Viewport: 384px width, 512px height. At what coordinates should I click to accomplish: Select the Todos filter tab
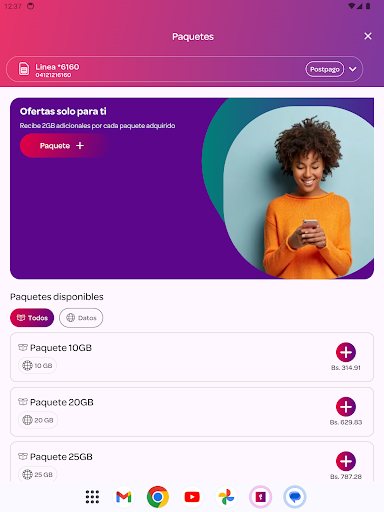coord(32,318)
